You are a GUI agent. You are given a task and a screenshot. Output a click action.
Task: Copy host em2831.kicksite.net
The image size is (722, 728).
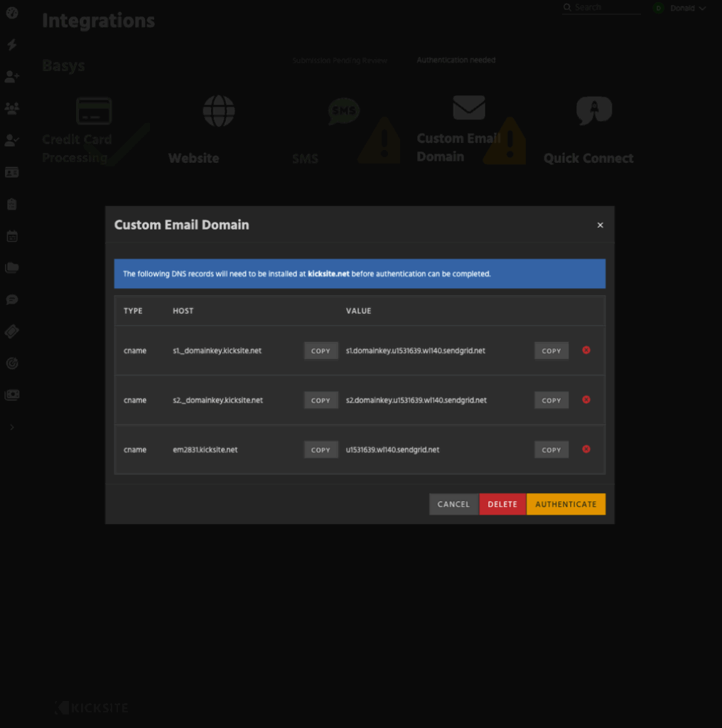[320, 449]
